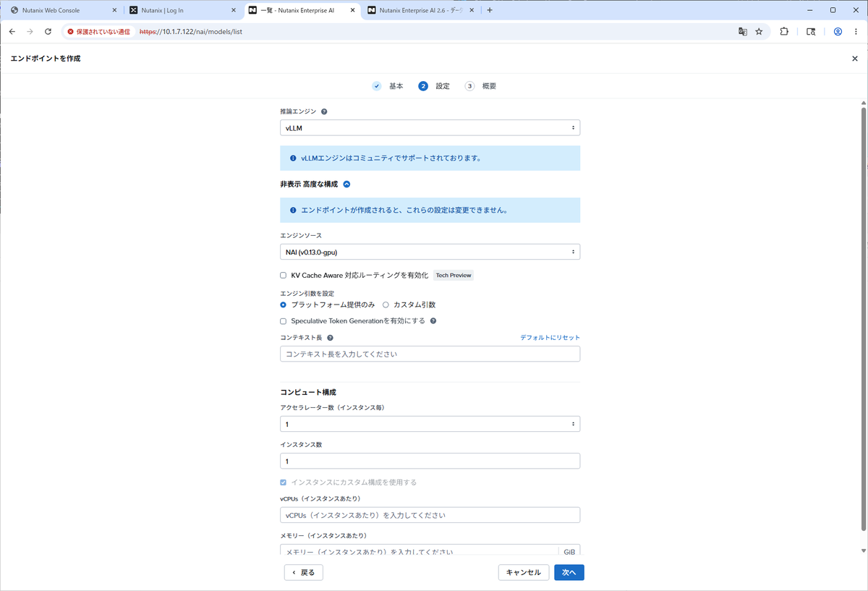Viewport: 868px width, 591px height.
Task: Open the 推論エンジン vLLM dropdown
Action: coord(430,127)
